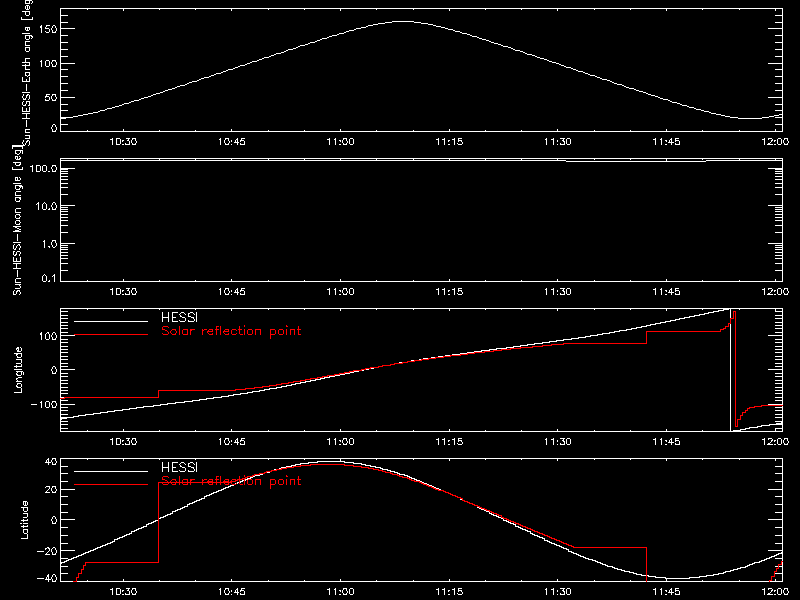The height and width of the screenshot is (600, 800).
Task: Click the 'Latitude' y-axis title
Action: click(x=24, y=520)
